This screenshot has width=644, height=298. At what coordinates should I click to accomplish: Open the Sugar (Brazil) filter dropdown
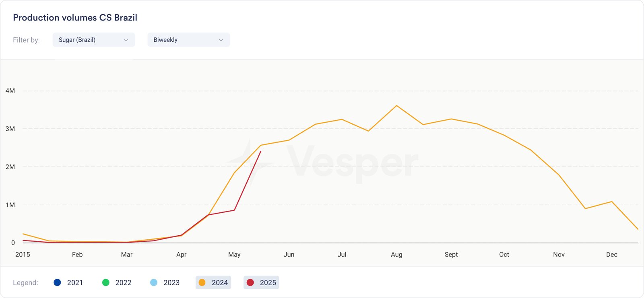93,40
